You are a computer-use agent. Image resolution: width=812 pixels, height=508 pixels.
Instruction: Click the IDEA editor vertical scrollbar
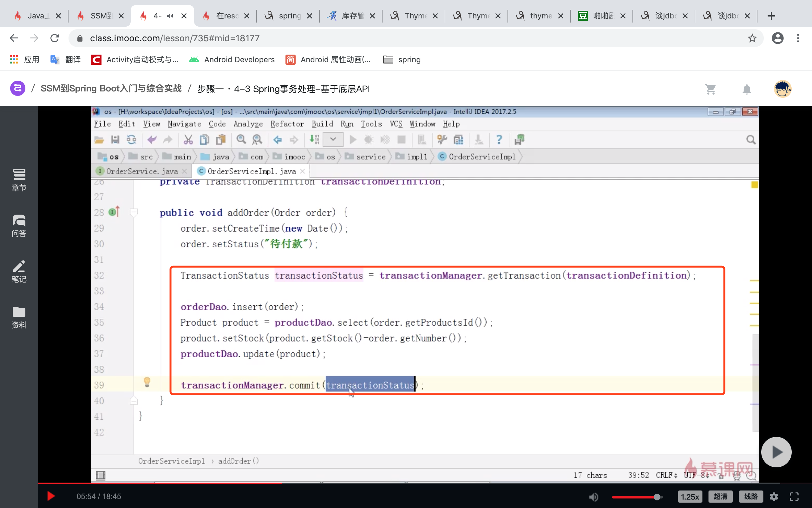pyautogui.click(x=755, y=382)
